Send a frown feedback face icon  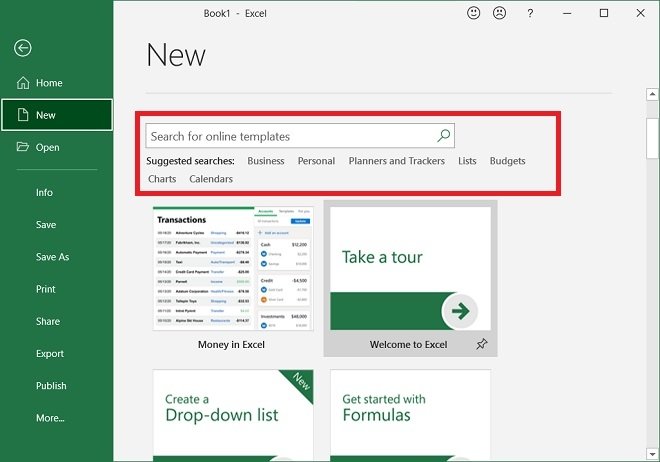(x=499, y=13)
